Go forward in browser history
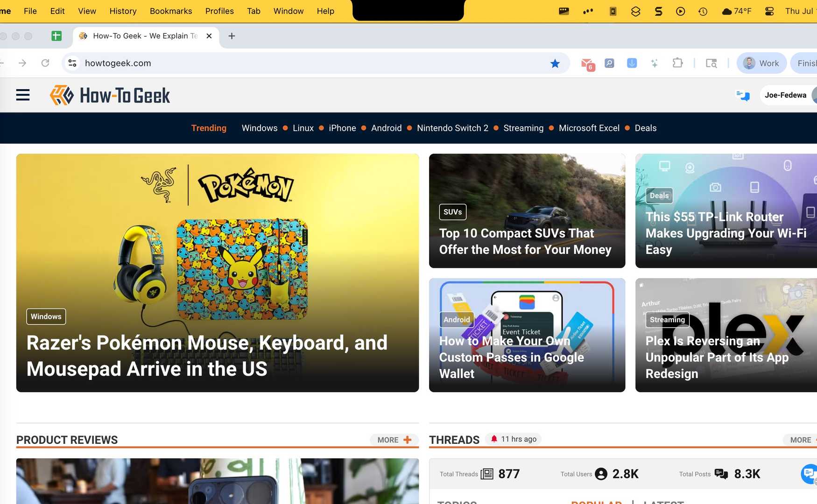 tap(22, 63)
